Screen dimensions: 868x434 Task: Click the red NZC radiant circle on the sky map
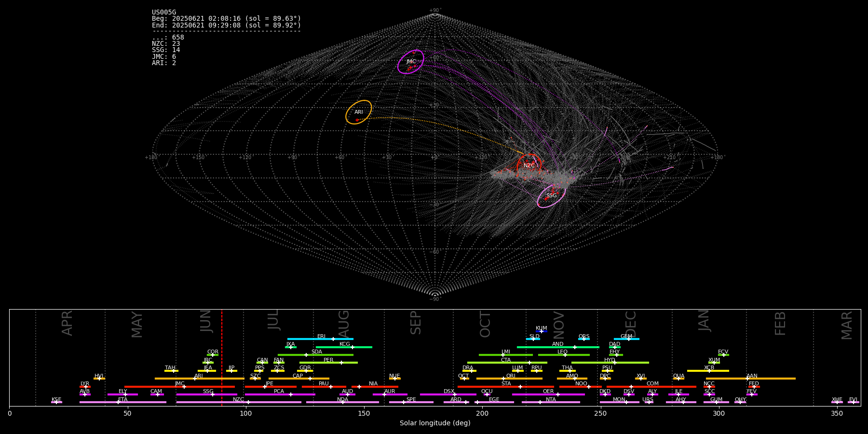529,166
